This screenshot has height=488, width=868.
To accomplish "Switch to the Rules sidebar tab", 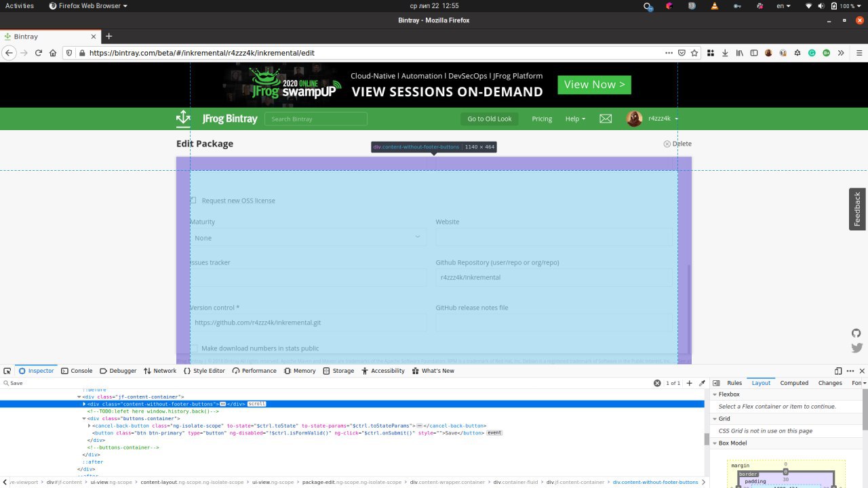I will tap(734, 383).
